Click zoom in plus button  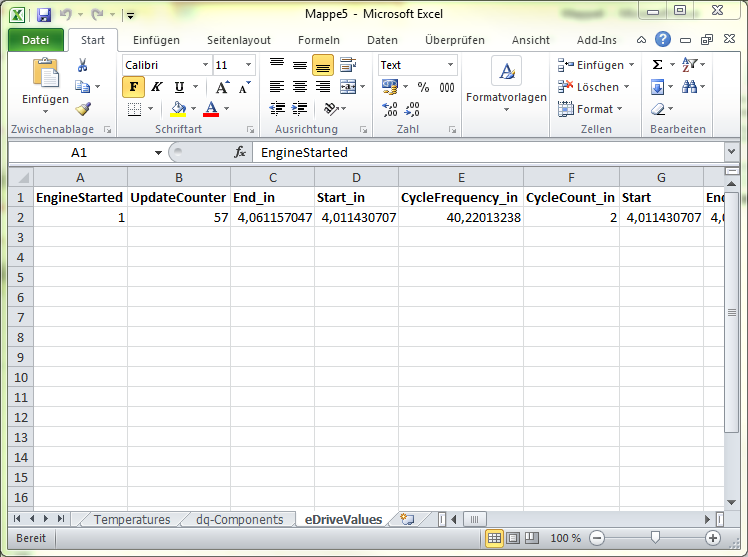[713, 538]
